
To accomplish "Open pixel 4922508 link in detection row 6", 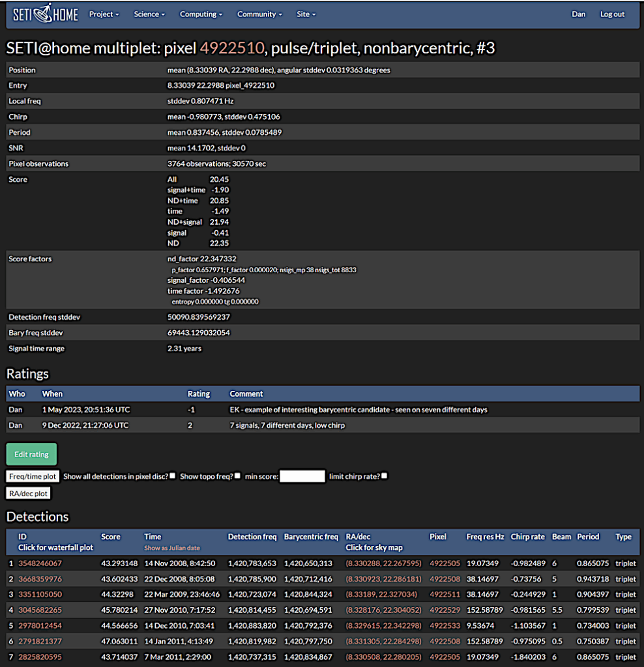I will click(445, 641).
